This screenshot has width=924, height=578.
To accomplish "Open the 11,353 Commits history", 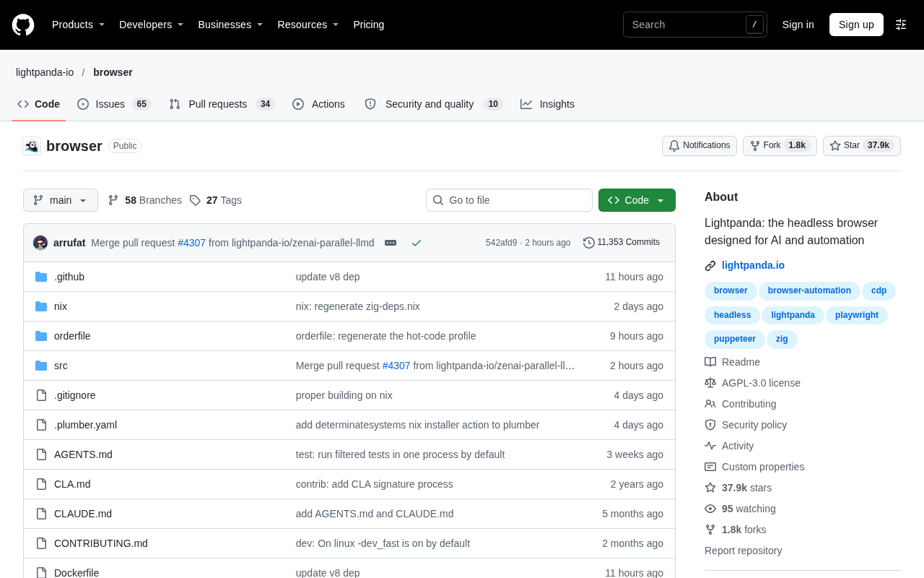I will (622, 243).
